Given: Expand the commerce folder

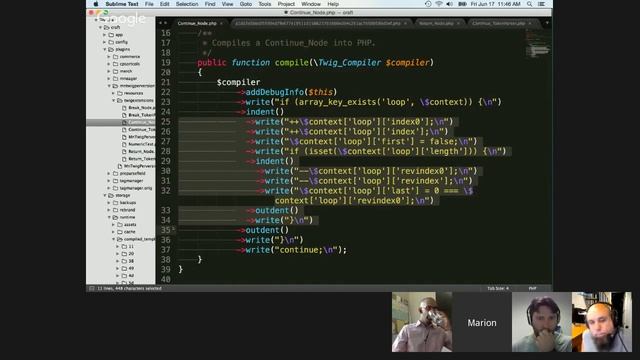Looking at the screenshot, I should pos(109,57).
